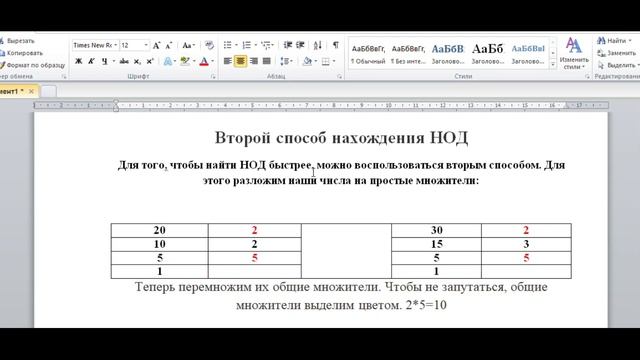Click the bulleted list icon
The width and height of the screenshot is (640, 360).
[x=228, y=45]
